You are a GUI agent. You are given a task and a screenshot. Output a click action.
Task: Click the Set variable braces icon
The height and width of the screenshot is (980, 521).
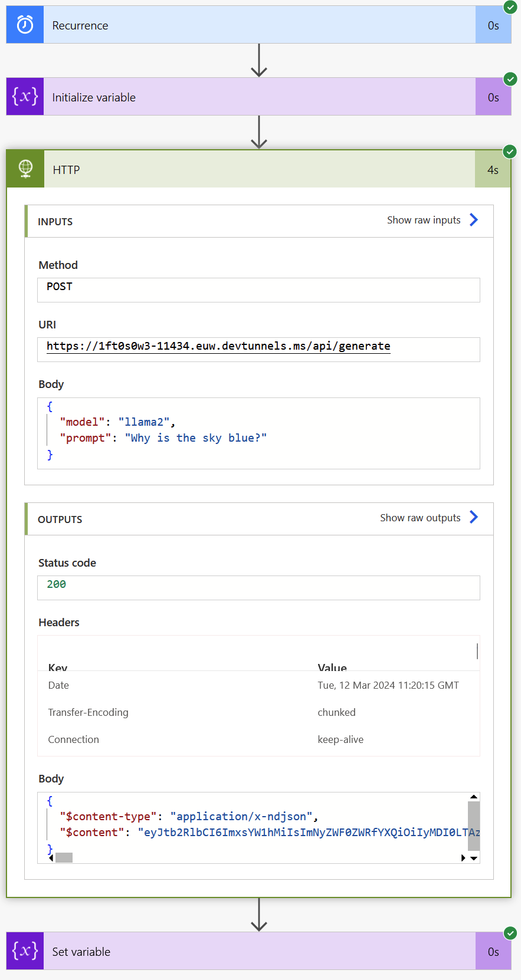(25, 951)
